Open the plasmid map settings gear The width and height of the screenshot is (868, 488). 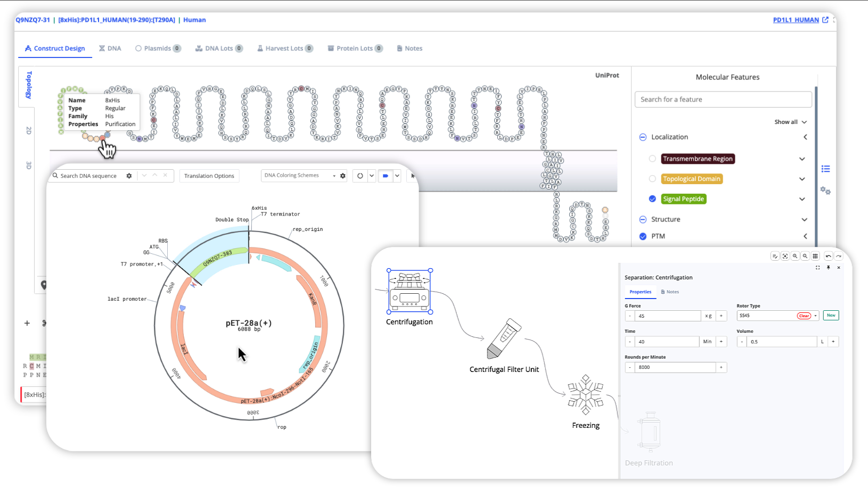[343, 176]
